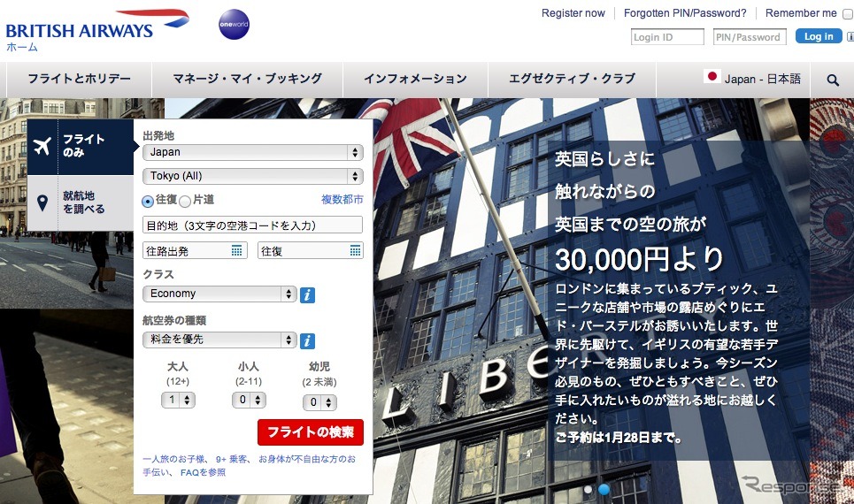Screen dimensions: 854x504
Task: Click the ご予約は1月28日まで。 text
Action: click(619, 439)
